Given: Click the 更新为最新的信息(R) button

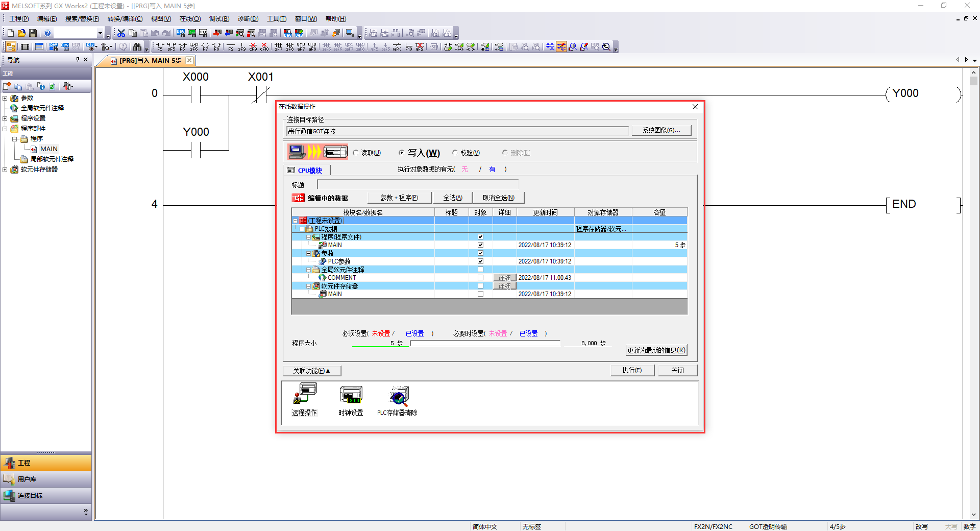Looking at the screenshot, I should click(x=656, y=350).
